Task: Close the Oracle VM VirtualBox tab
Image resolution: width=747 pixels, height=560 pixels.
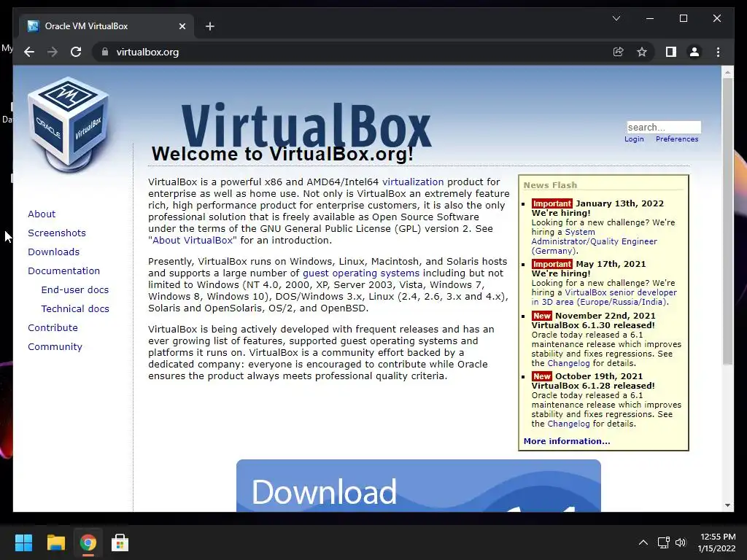Action: point(182,26)
